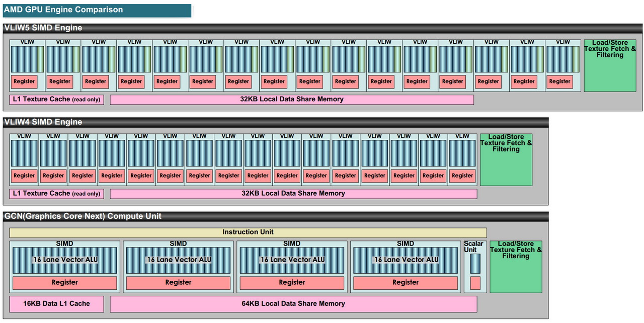Click the rightmost SIMD's Register block in GCN

[406, 283]
